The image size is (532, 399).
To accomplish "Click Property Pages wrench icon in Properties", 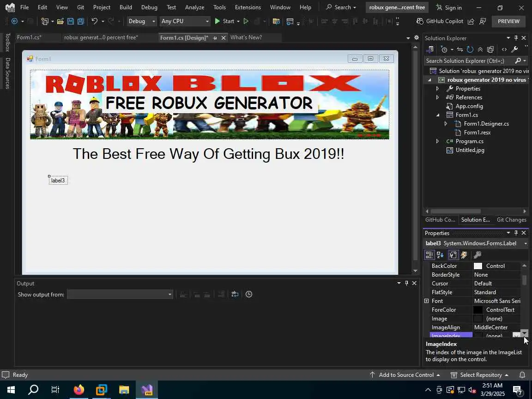I will pos(478,255).
